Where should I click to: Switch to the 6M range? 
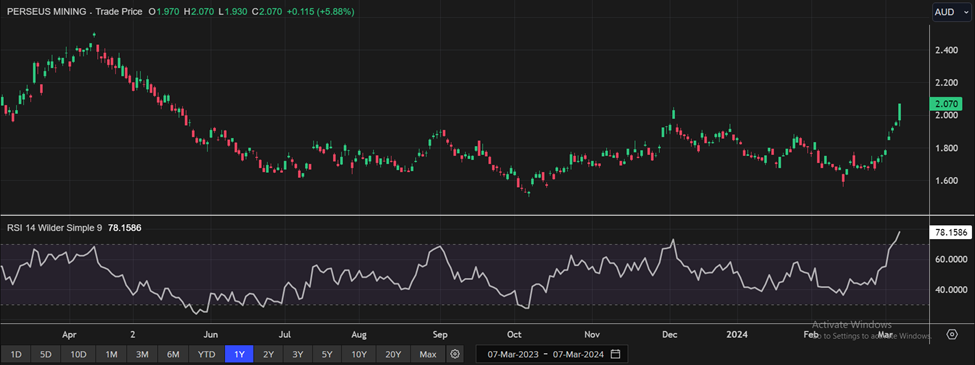click(173, 354)
